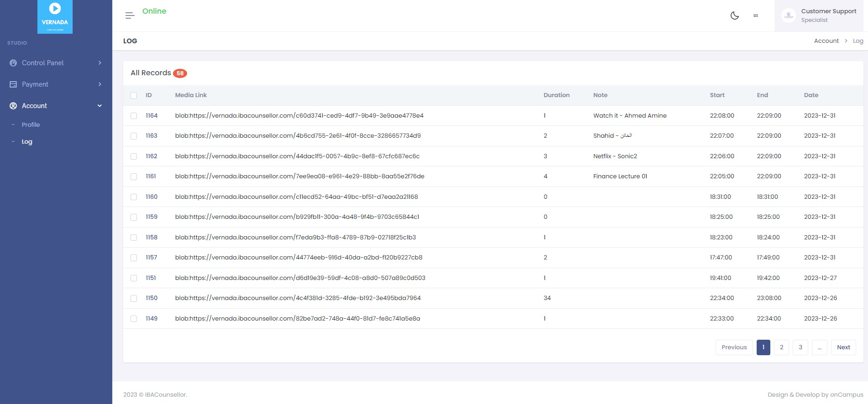
Task: Open media link of record 1161
Action: [299, 176]
